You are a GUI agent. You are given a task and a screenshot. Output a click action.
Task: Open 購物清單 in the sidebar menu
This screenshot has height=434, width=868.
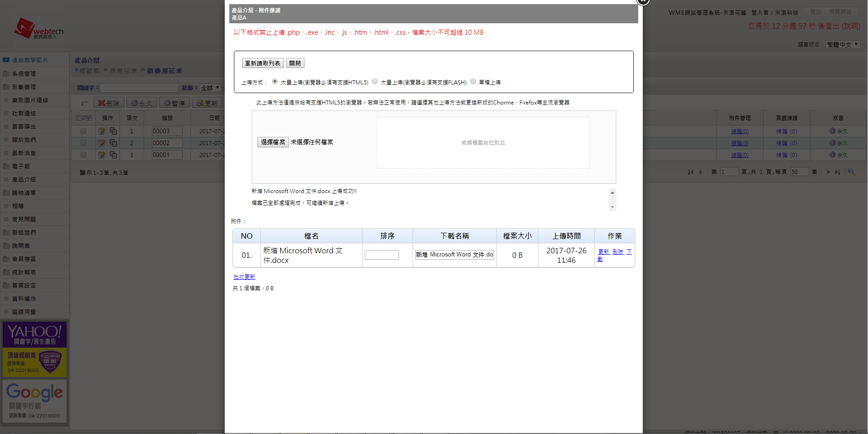tap(24, 193)
